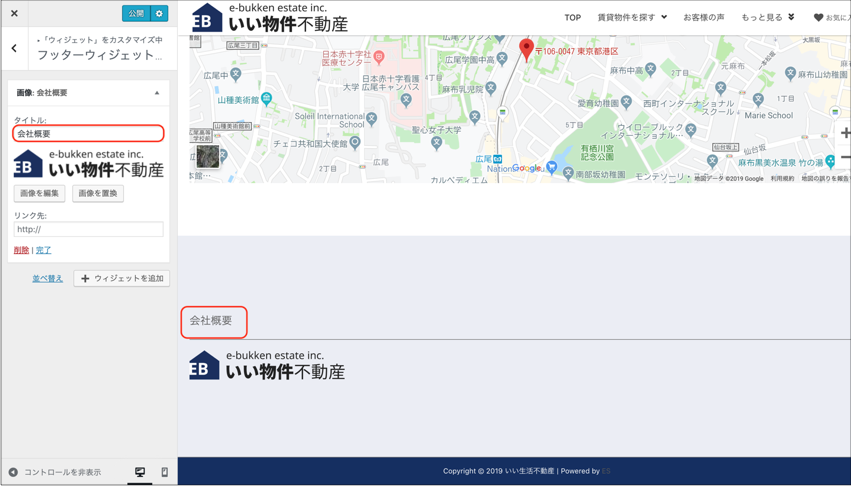
Task: Open publish settings gear icon
Action: click(159, 13)
